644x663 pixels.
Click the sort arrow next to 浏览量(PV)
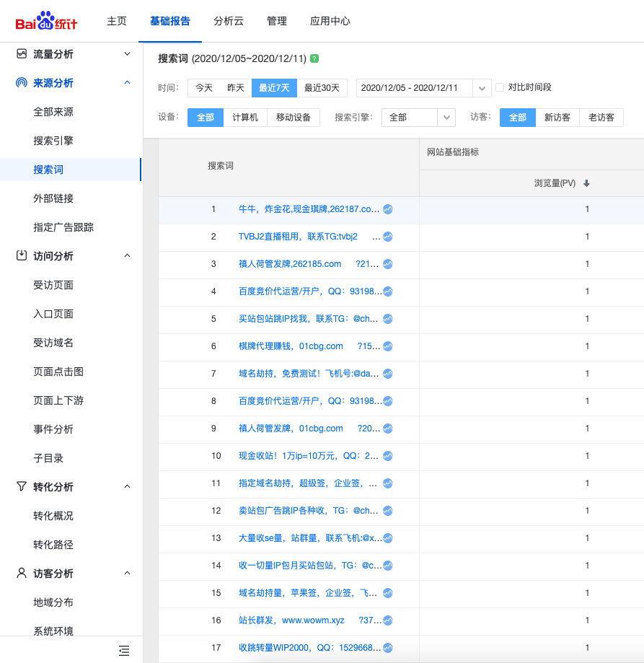[x=586, y=184]
